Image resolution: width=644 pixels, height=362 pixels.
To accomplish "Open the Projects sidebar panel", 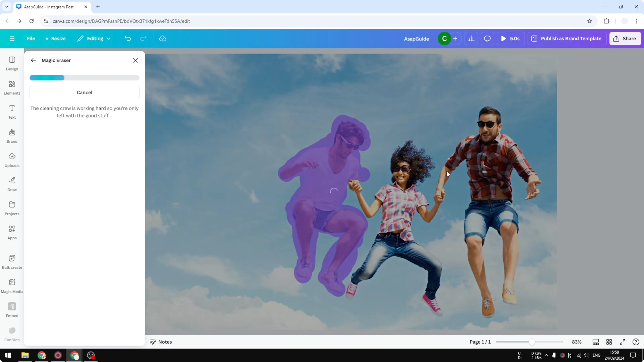I will point(12,209).
